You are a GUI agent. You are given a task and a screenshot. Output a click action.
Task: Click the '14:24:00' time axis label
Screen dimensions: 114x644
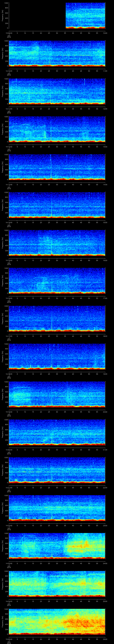9,601
